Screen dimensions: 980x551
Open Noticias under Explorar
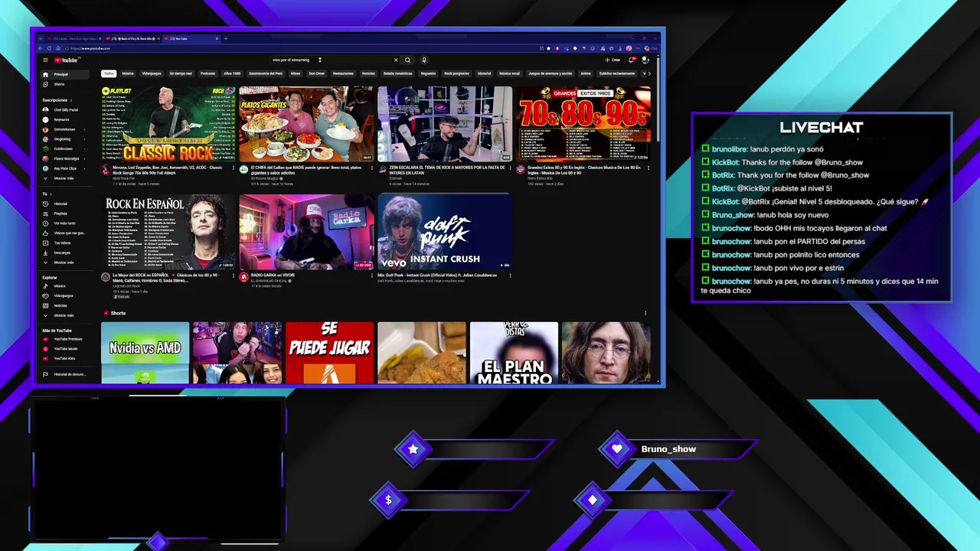(64, 305)
